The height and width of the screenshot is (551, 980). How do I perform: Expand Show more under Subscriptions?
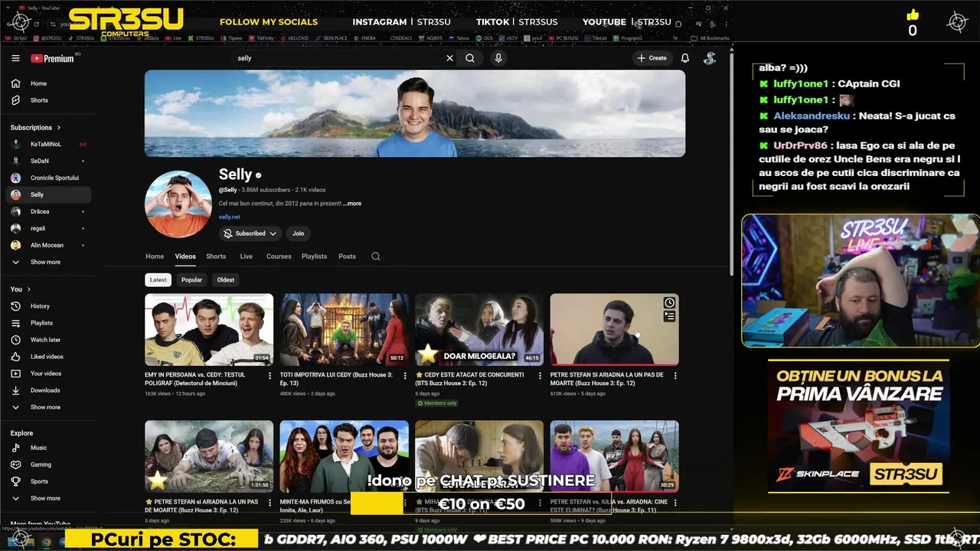tap(49, 262)
